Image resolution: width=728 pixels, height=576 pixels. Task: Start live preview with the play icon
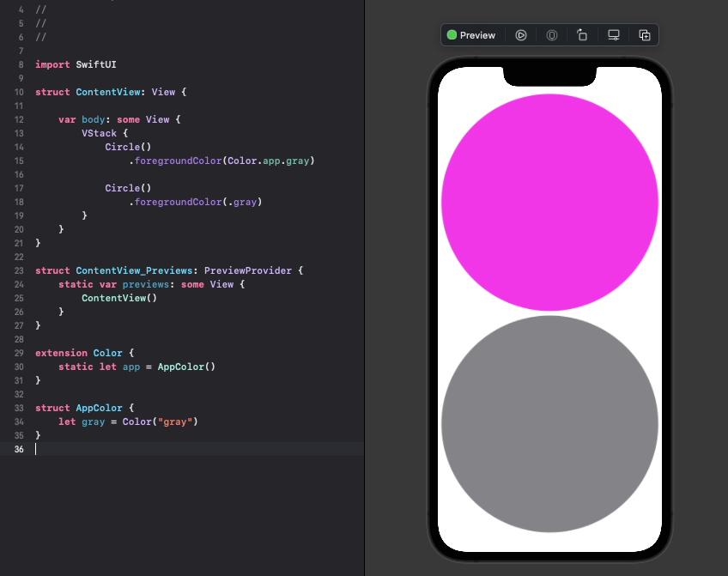[521, 35]
